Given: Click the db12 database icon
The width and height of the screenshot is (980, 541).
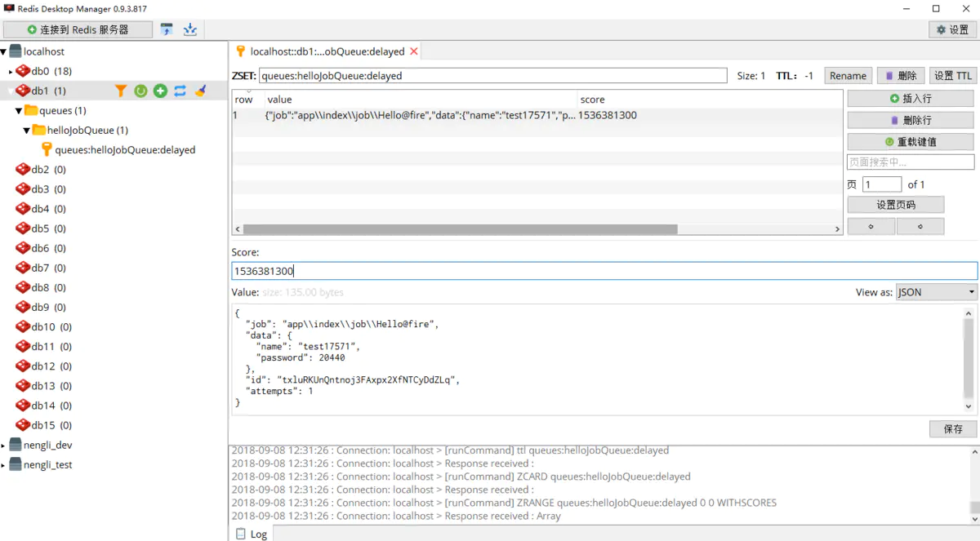Looking at the screenshot, I should click(x=23, y=366).
